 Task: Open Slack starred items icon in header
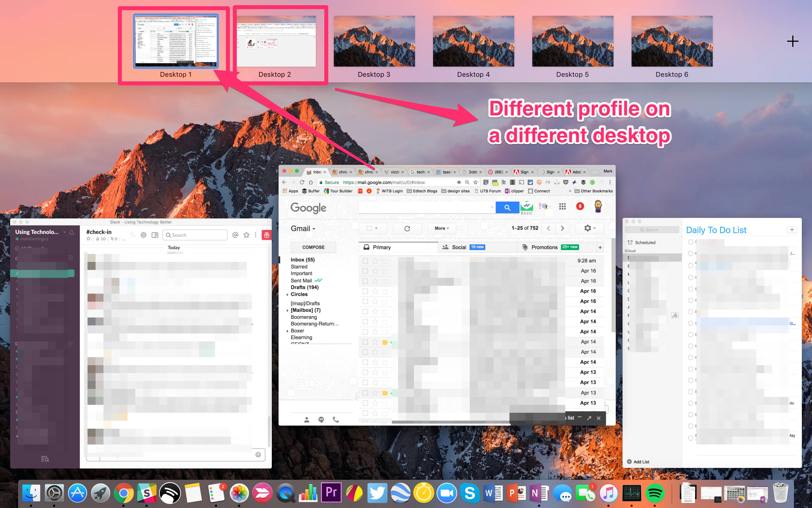[x=246, y=235]
